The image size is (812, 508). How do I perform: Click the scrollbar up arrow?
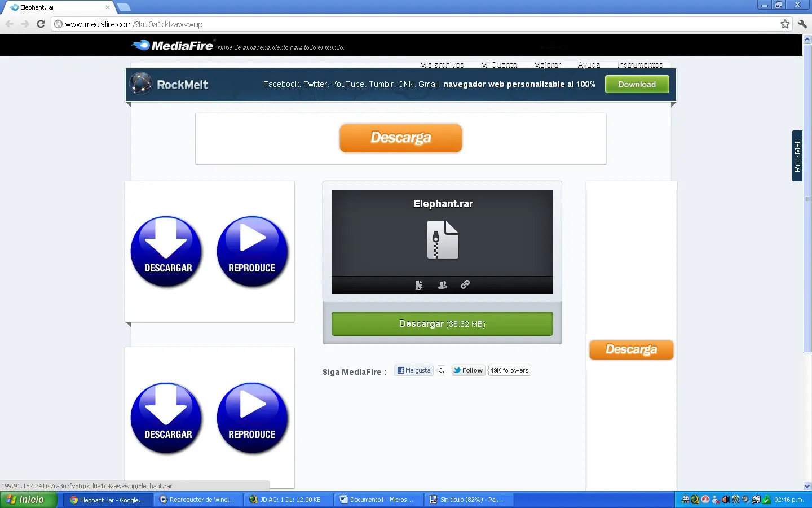coord(807,40)
